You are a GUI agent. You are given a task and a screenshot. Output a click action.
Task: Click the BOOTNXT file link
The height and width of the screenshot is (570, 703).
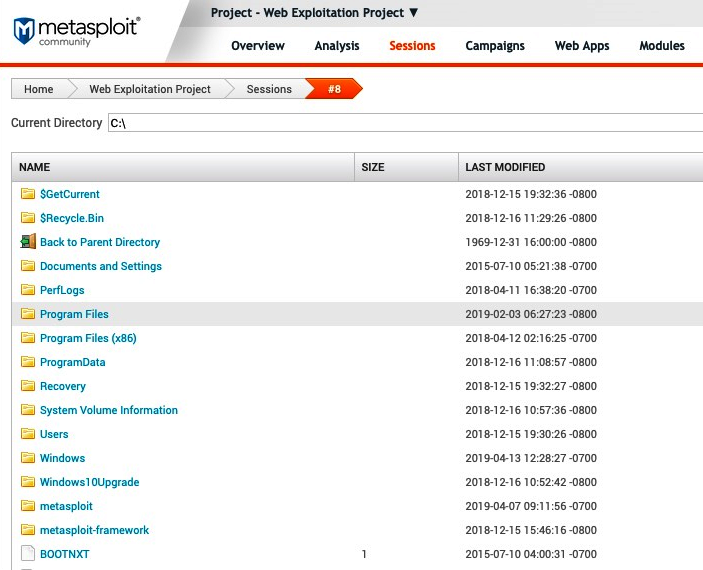point(65,554)
